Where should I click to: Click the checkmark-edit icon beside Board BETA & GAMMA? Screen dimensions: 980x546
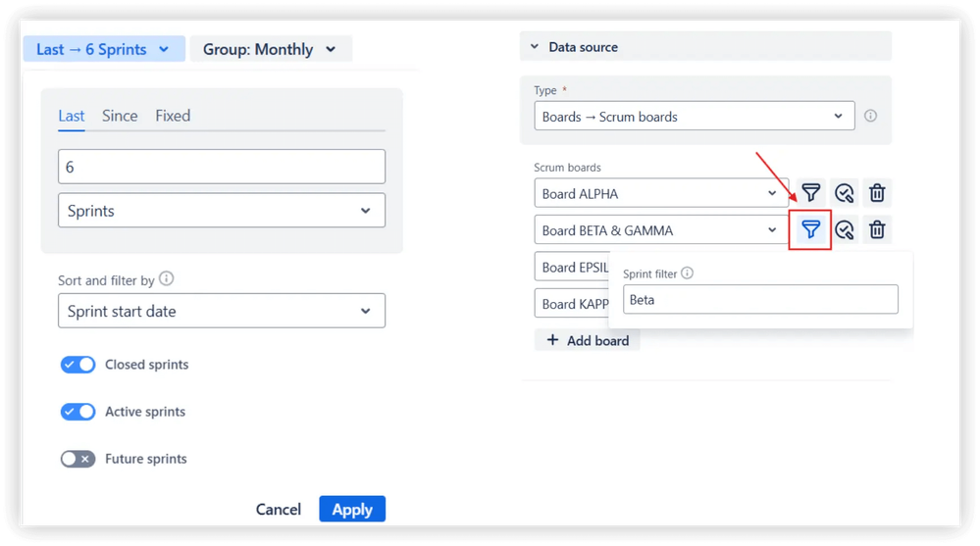[844, 230]
